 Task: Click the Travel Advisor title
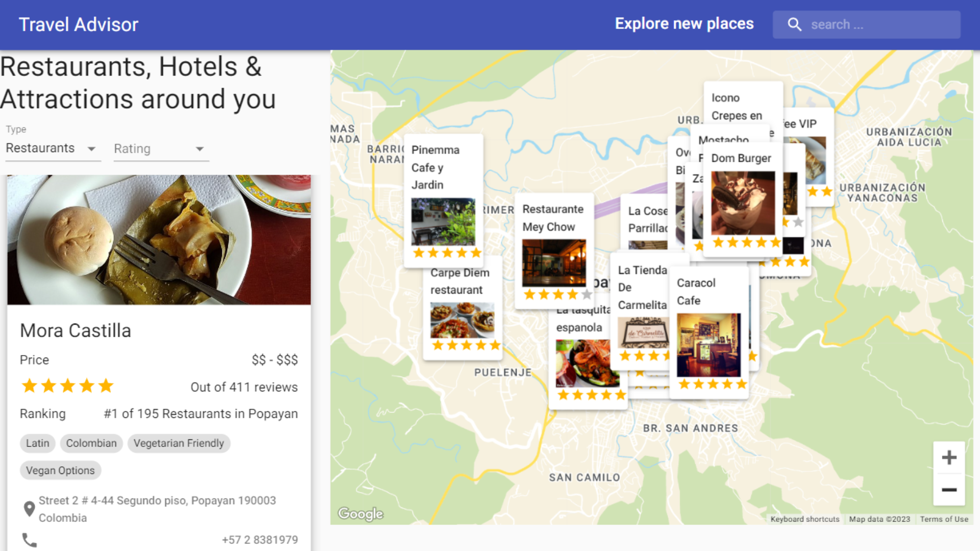click(x=79, y=24)
